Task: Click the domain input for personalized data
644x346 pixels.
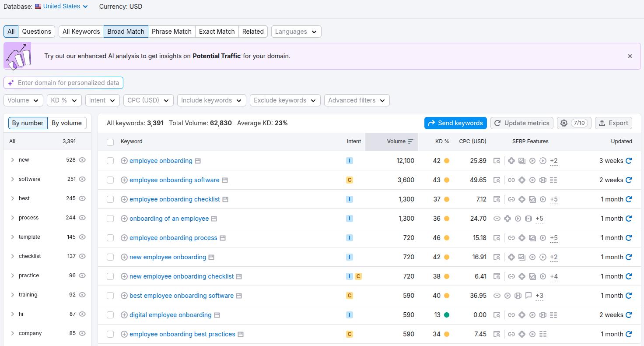Action: 63,82
